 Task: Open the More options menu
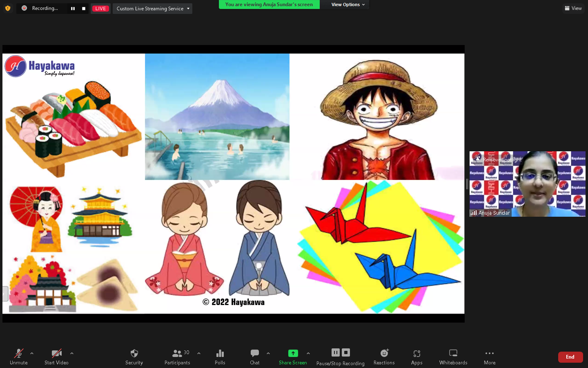tap(490, 357)
